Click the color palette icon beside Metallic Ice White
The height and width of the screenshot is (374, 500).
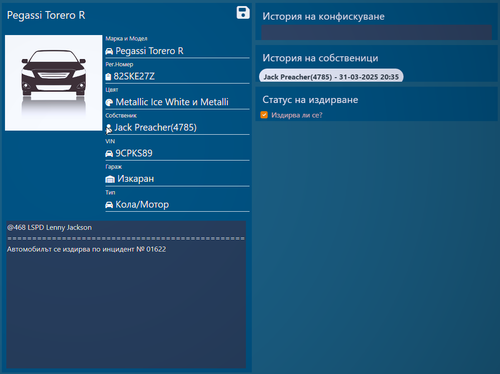tap(109, 102)
